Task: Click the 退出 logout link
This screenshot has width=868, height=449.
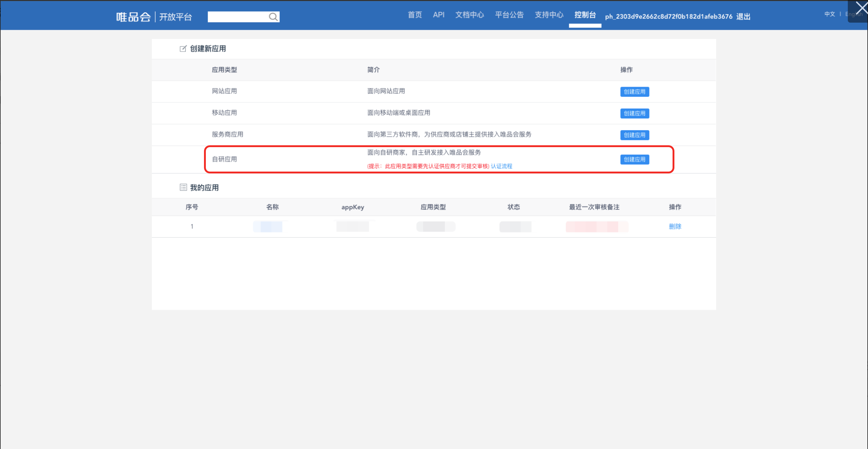Action: (743, 17)
